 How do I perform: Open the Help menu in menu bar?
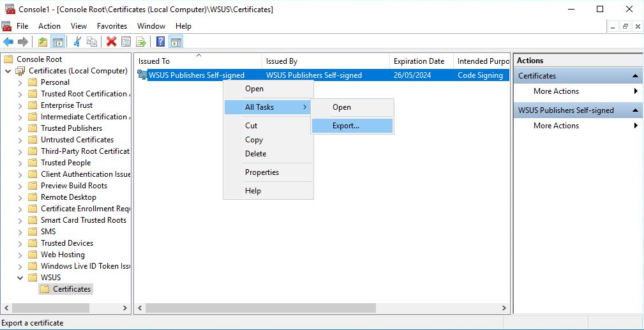pyautogui.click(x=183, y=26)
